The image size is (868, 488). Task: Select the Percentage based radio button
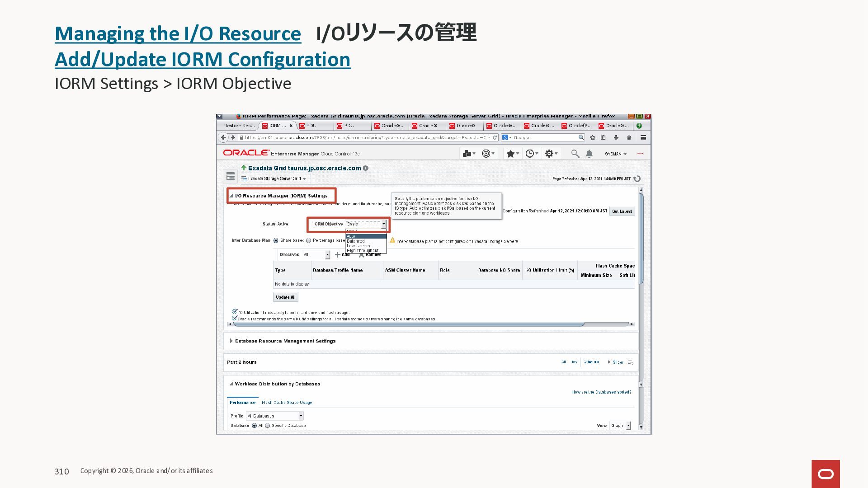[309, 240]
